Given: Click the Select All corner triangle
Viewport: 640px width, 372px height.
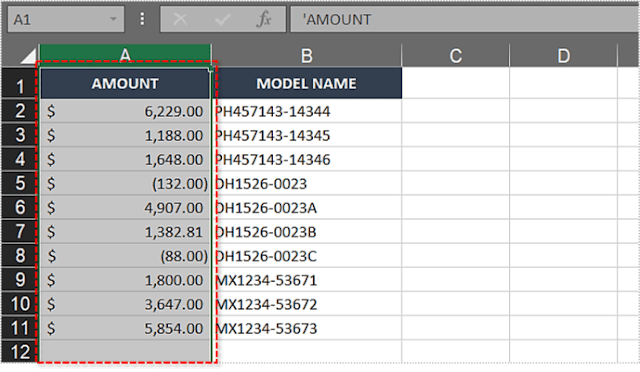Looking at the screenshot, I should point(28,56).
